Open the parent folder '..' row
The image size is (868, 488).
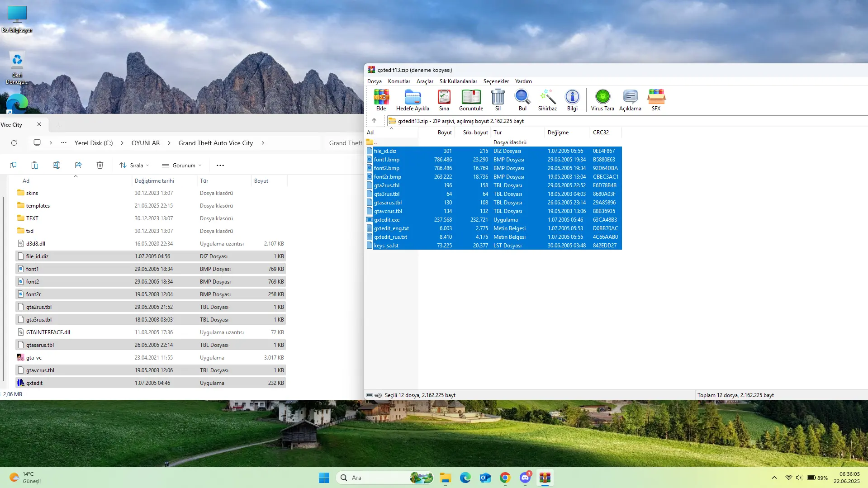pos(494,142)
